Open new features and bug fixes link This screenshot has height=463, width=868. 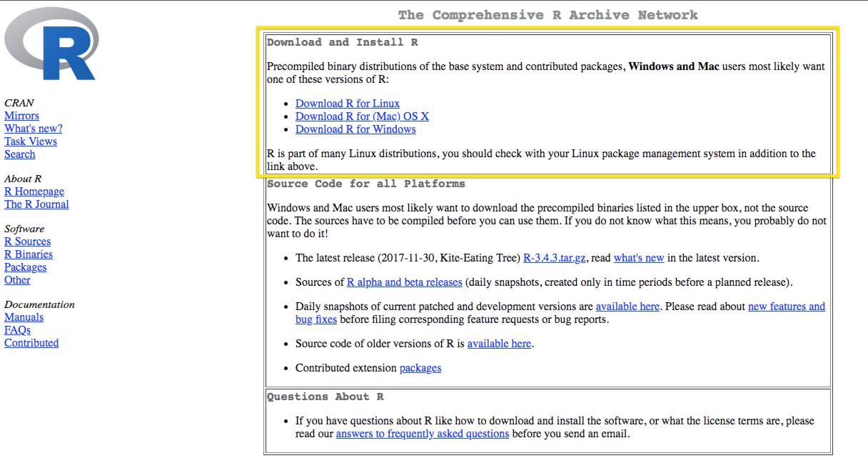(x=787, y=307)
